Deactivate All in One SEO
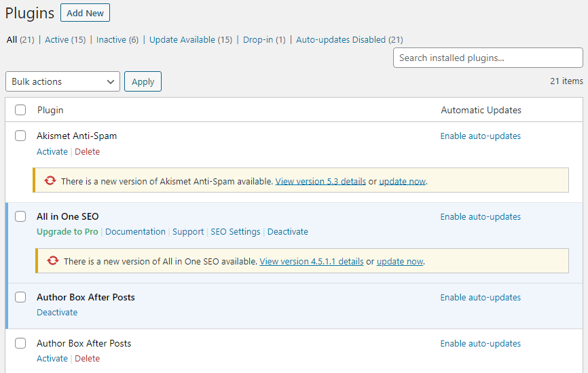588x373 pixels. [x=288, y=232]
